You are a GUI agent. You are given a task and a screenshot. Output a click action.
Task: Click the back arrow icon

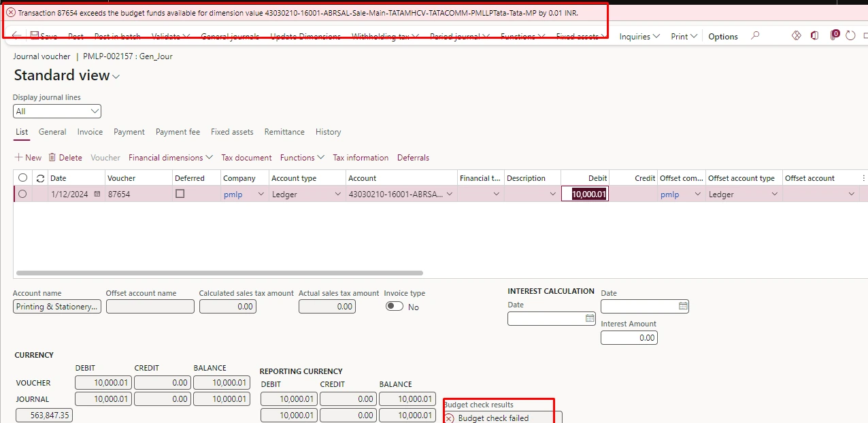(16, 36)
